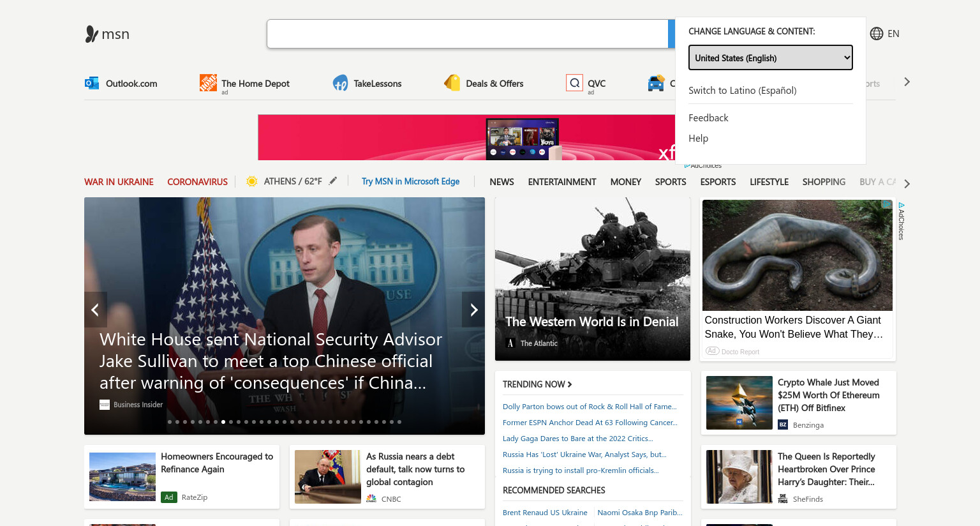Open Russia debt default article thumbnail

(x=328, y=477)
